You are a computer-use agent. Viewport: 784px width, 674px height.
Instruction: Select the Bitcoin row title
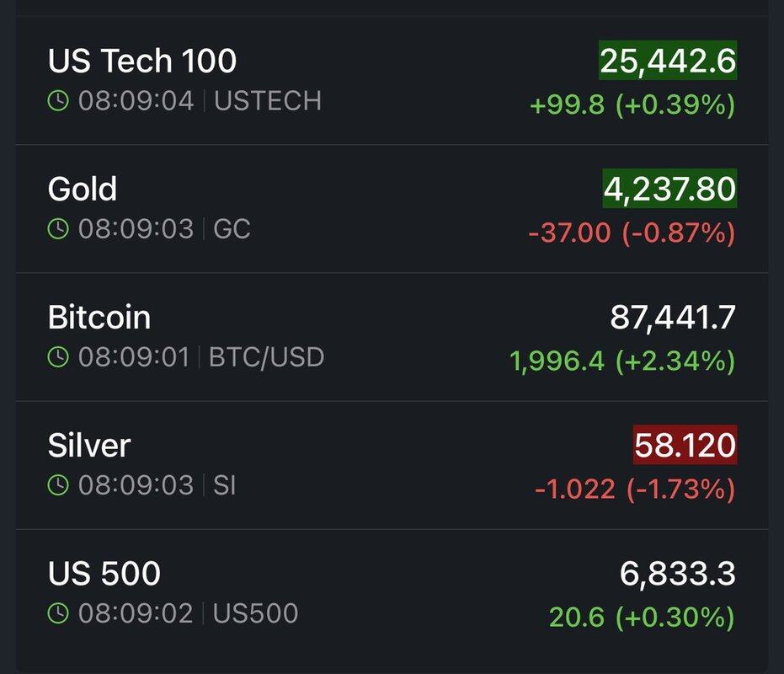(x=99, y=318)
